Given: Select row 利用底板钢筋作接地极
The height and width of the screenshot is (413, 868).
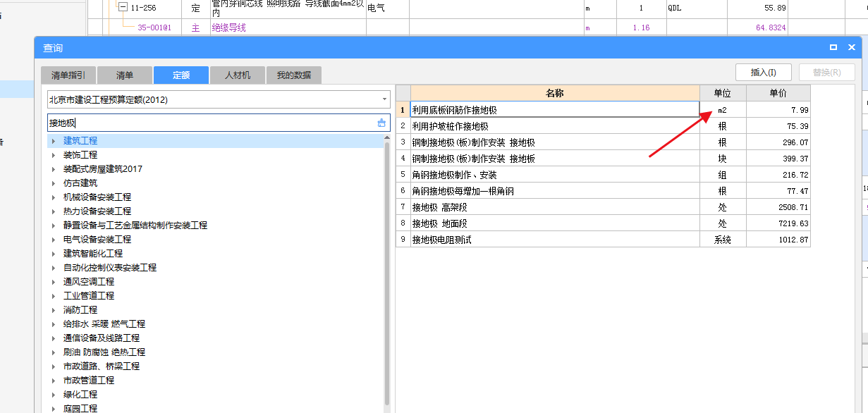Looking at the screenshot, I should pos(555,110).
